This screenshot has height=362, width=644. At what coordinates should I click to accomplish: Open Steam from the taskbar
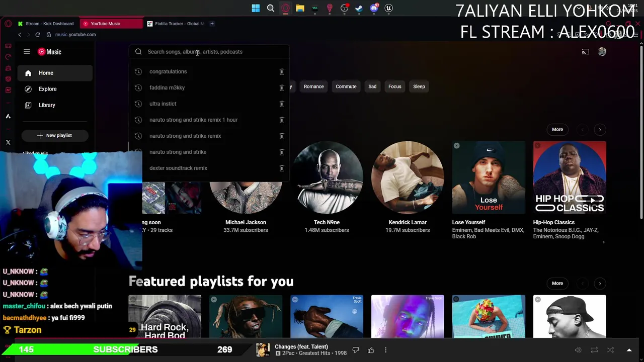point(359,8)
